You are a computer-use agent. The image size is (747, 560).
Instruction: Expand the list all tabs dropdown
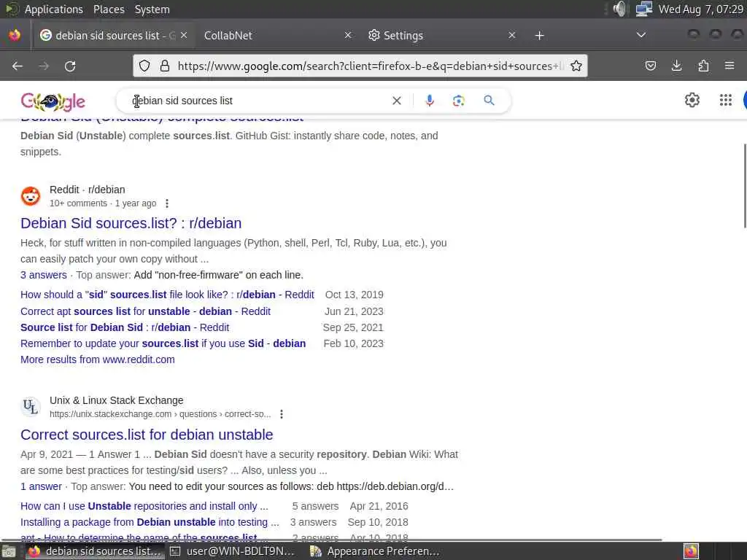(x=641, y=35)
